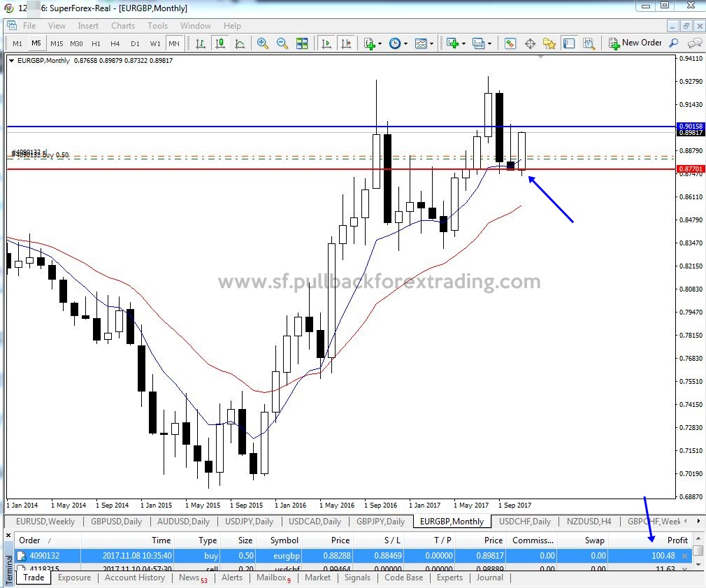Close order 4090132 using its row X

pyautogui.click(x=684, y=556)
